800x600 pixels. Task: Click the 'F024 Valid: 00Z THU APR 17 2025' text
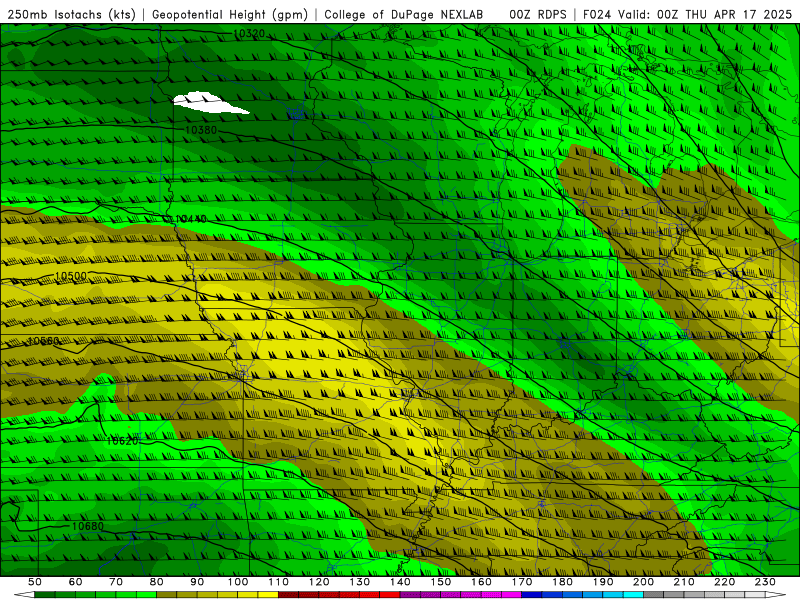point(687,15)
